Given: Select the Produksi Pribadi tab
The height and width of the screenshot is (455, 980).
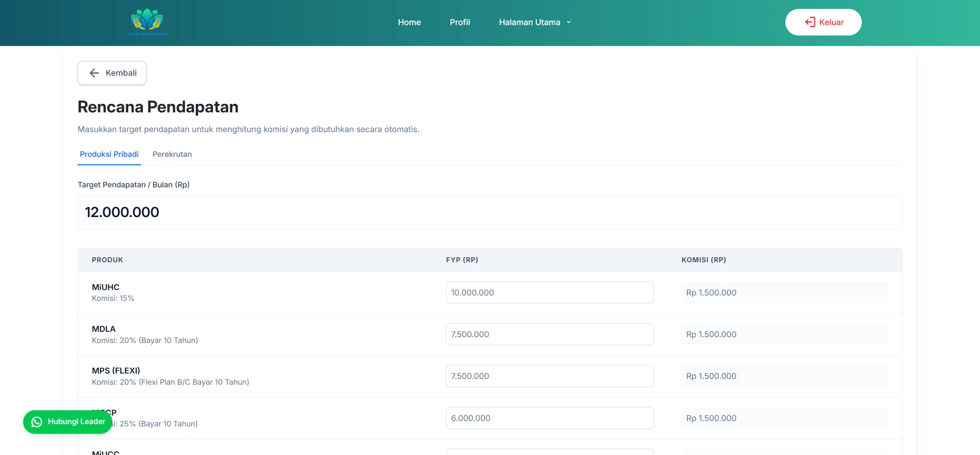Looking at the screenshot, I should tap(109, 154).
